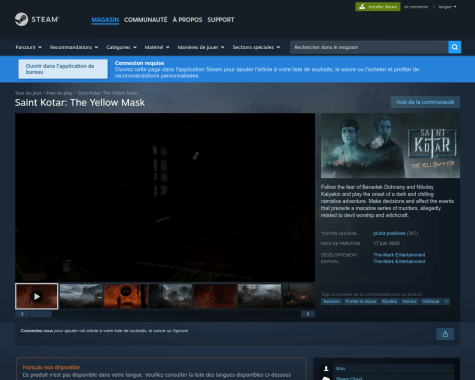This screenshot has height=380, width=475.
Task: Click publisher The-Mark Entertainment link
Action: pyautogui.click(x=399, y=261)
